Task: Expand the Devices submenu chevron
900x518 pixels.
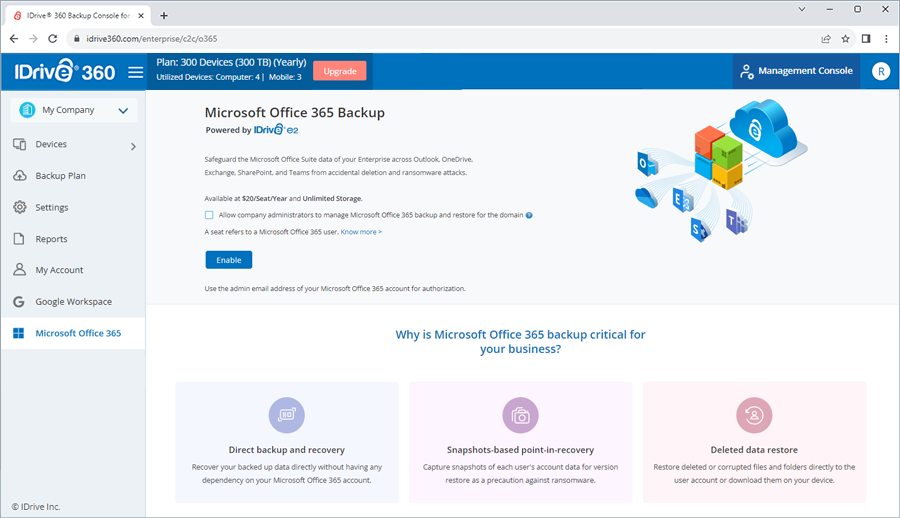Action: [x=133, y=146]
